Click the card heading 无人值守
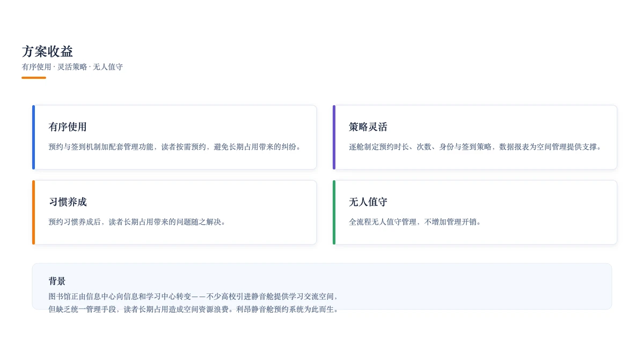 pyautogui.click(x=368, y=202)
